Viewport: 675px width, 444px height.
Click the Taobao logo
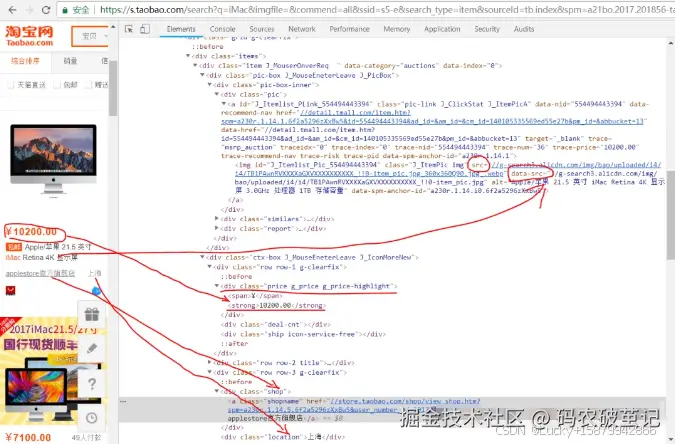pos(29,36)
